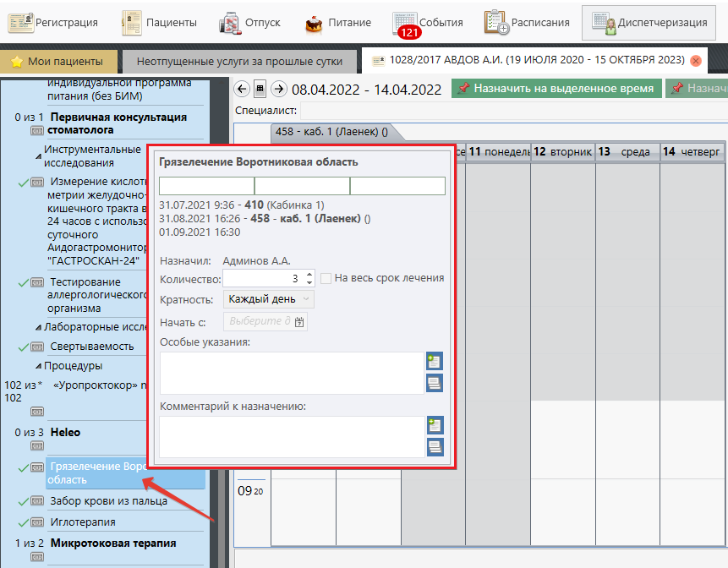Close the patient АВДОВ А.И. tab

click(695, 62)
